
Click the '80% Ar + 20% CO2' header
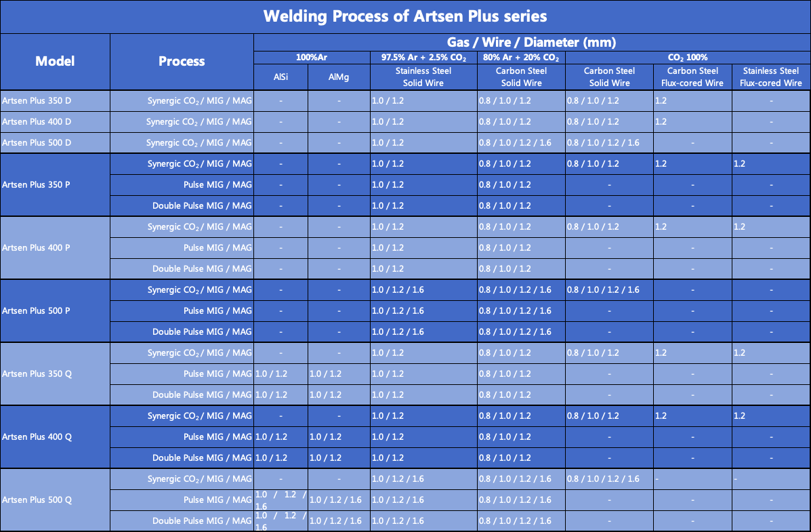tap(521, 58)
